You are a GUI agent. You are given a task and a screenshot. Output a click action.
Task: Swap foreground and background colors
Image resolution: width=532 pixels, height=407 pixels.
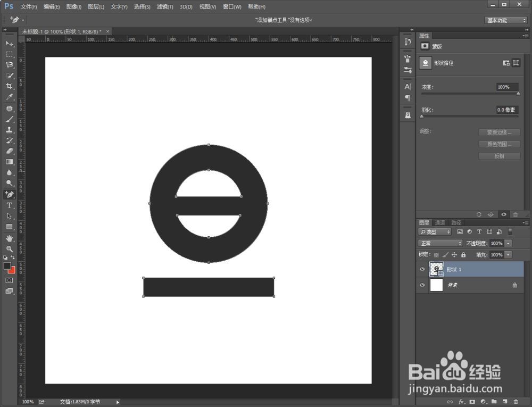(13, 258)
